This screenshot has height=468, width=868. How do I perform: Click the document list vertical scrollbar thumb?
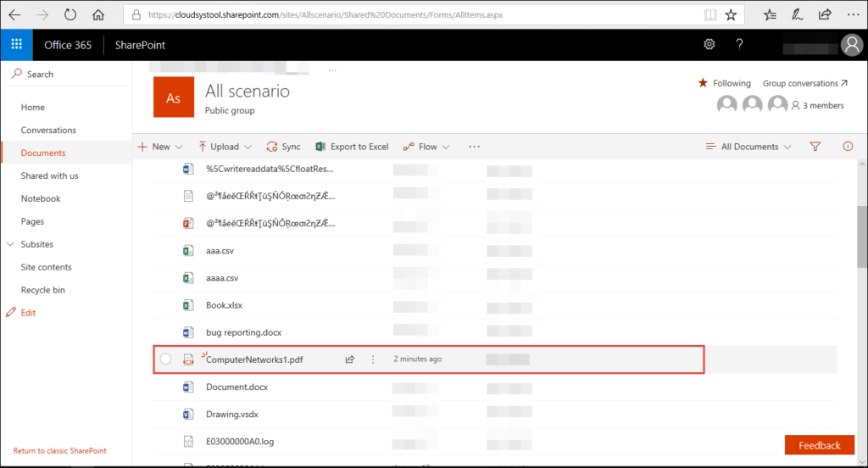coord(862,237)
